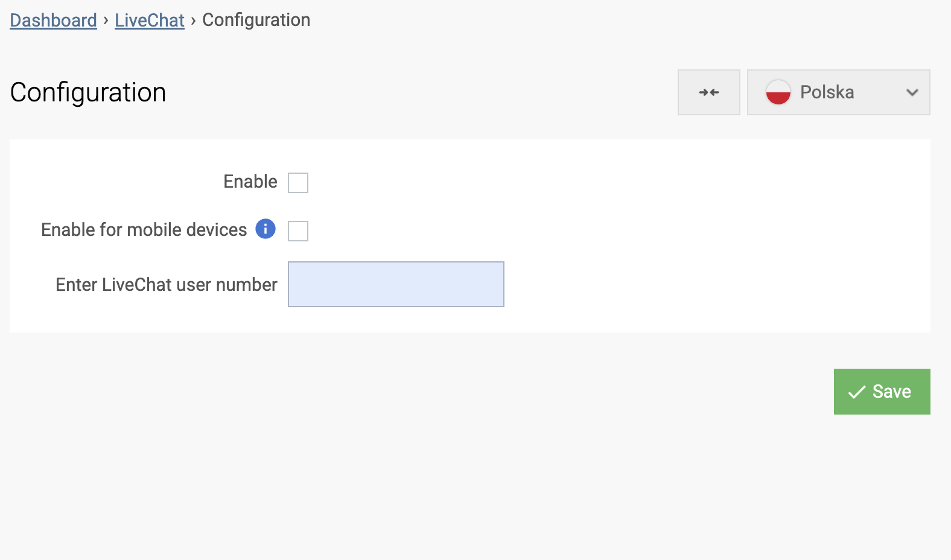Click the Enable for mobile devices label
Screen dimensions: 951x560
click(144, 229)
